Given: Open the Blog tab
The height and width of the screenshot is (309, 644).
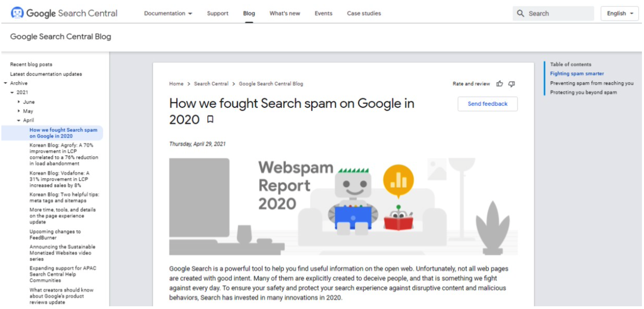Looking at the screenshot, I should (249, 13).
